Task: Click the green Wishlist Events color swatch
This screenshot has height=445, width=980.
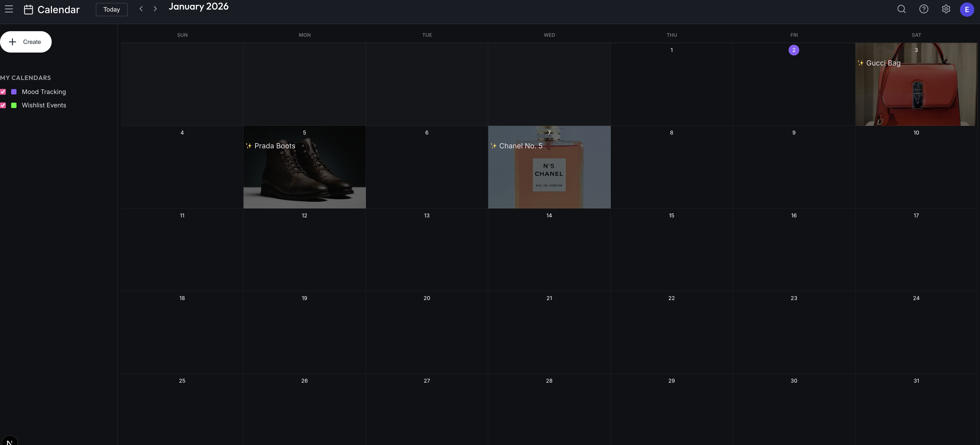Action: point(14,105)
